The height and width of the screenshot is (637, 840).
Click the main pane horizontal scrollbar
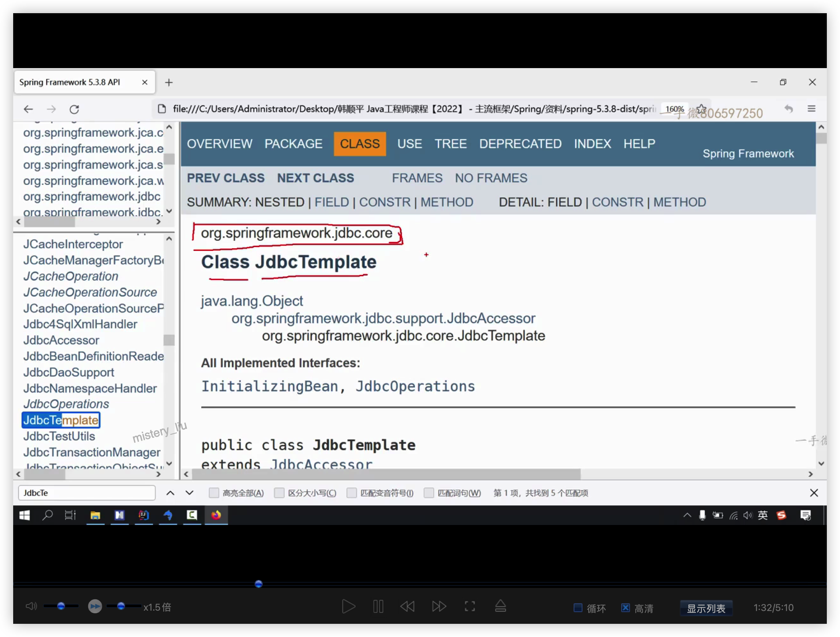pos(386,474)
